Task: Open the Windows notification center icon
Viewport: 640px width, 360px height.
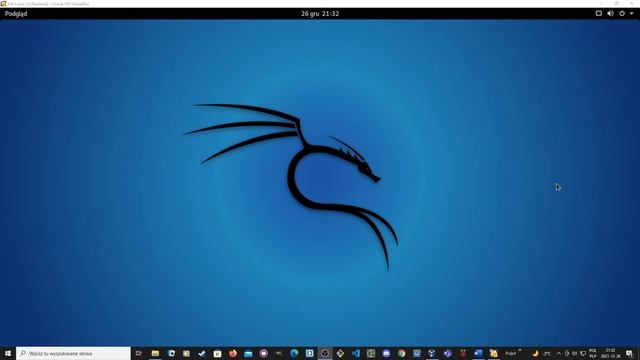Action: 629,353
